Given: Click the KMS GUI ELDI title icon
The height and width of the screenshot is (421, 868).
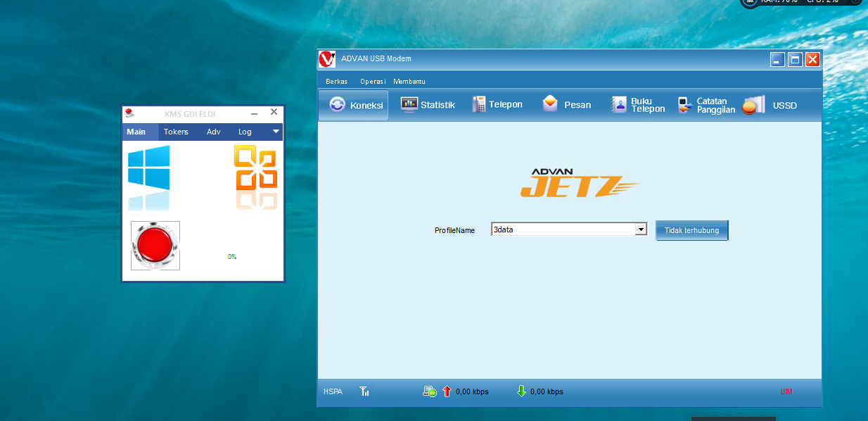Looking at the screenshot, I should click(129, 113).
